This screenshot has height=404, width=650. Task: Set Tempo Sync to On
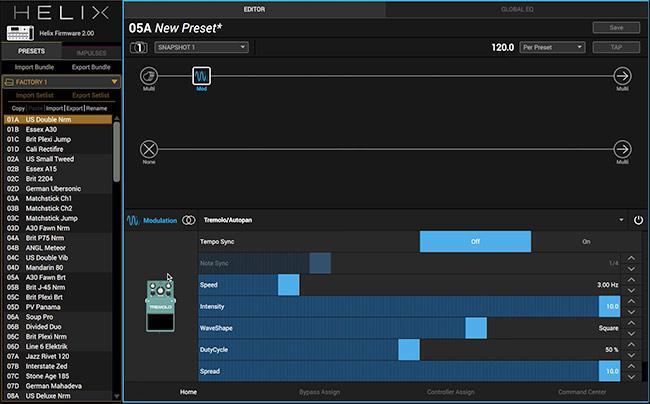[585, 241]
